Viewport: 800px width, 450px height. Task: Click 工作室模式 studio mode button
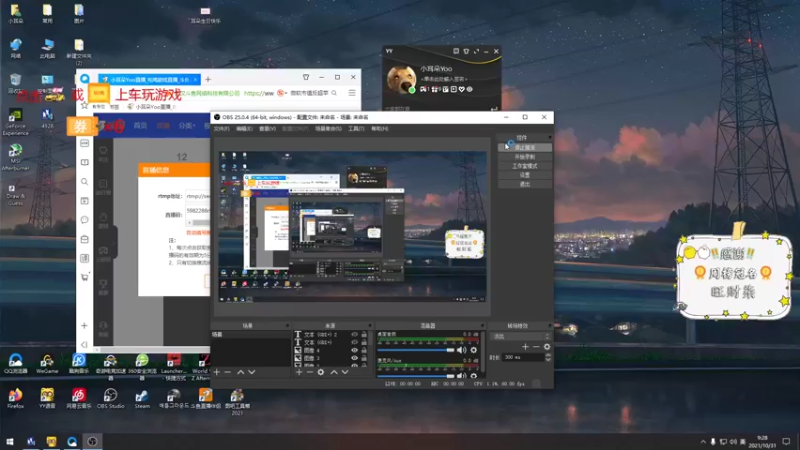[524, 166]
